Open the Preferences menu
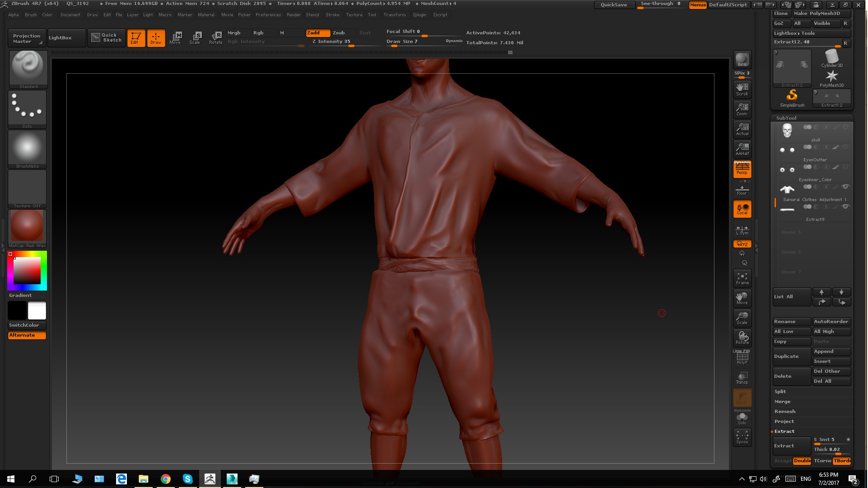 click(x=268, y=15)
